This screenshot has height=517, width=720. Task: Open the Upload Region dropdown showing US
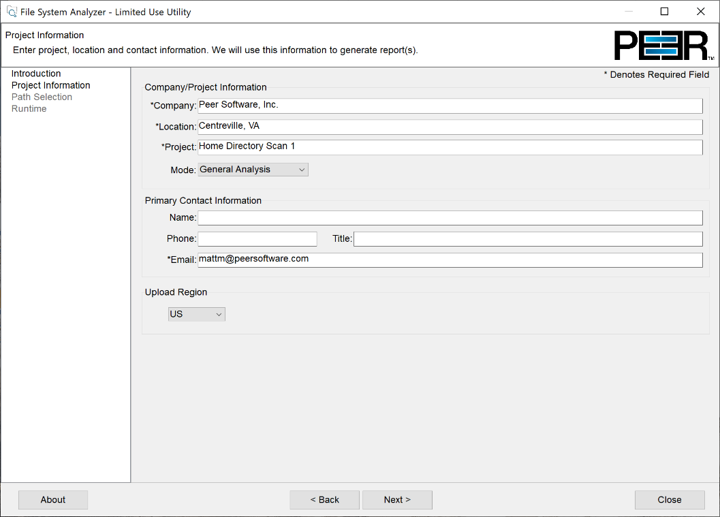[x=197, y=314]
